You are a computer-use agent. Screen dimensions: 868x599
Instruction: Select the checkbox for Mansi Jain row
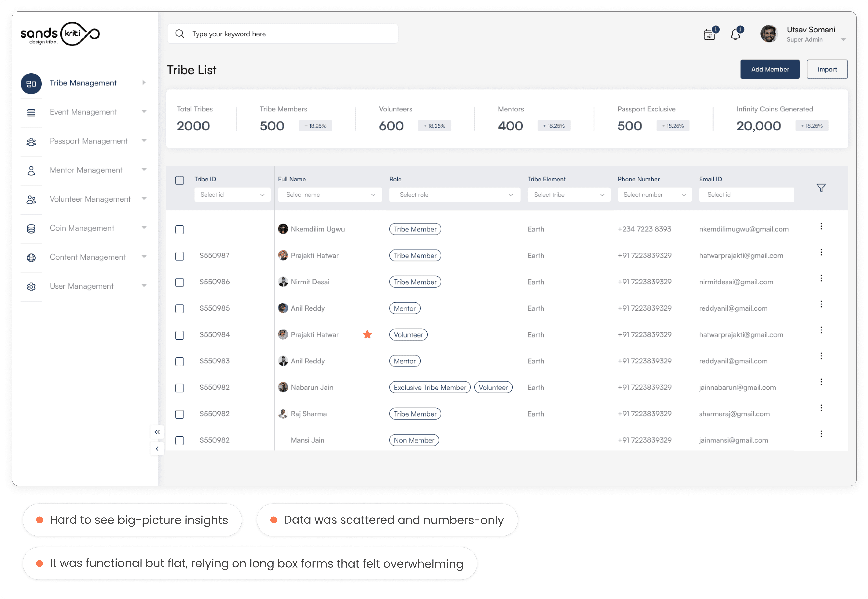click(180, 441)
